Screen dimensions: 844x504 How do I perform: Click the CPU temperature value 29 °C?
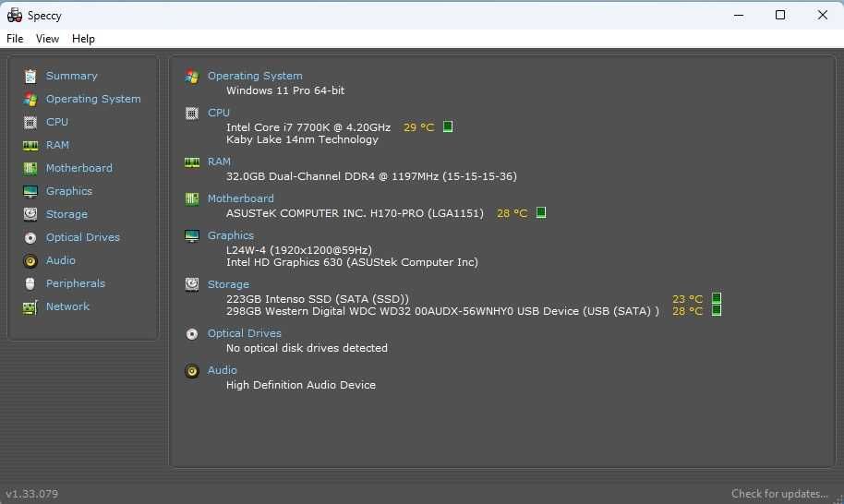coord(419,127)
